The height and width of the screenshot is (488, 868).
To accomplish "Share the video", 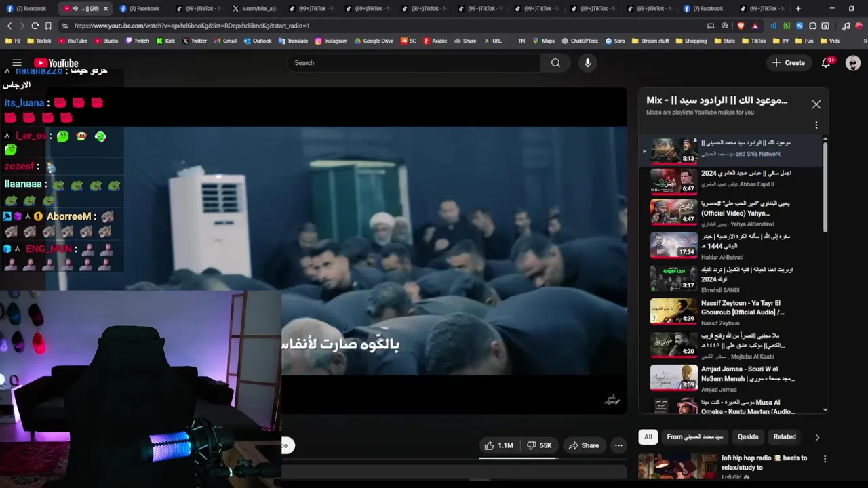I will point(583,445).
